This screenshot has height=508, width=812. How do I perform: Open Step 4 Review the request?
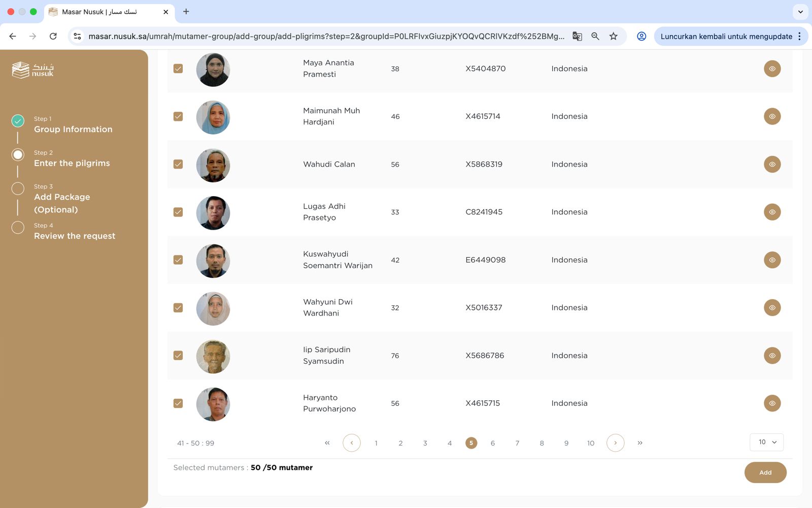[x=74, y=236]
